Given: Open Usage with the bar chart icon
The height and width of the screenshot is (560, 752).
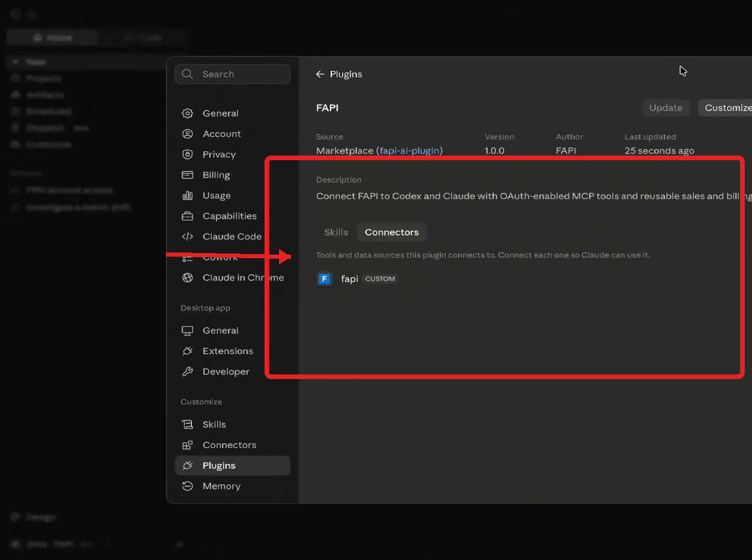Looking at the screenshot, I should click(187, 195).
